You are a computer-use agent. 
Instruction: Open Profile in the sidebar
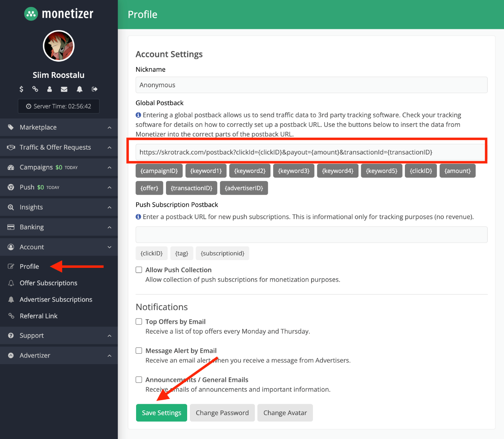29,266
